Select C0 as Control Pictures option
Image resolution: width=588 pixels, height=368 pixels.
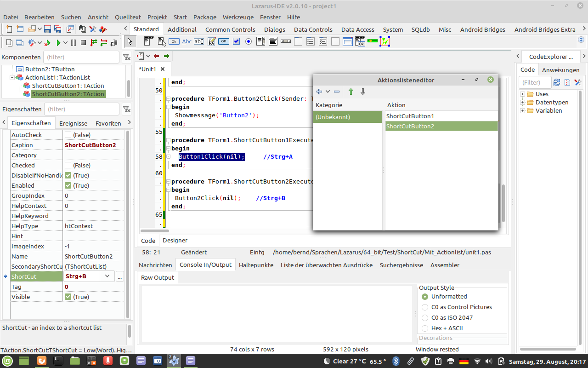[425, 307]
